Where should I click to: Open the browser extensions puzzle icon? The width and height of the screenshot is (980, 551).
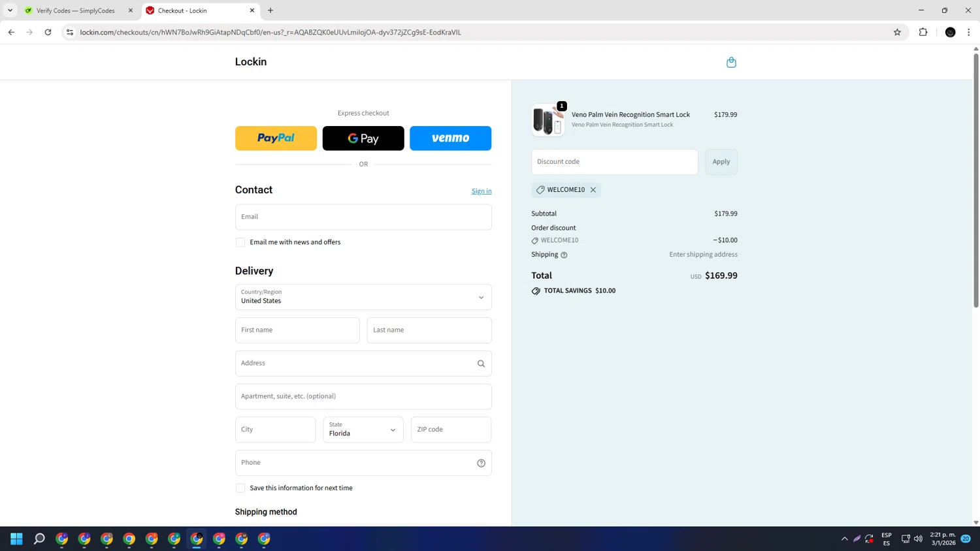pyautogui.click(x=923, y=32)
